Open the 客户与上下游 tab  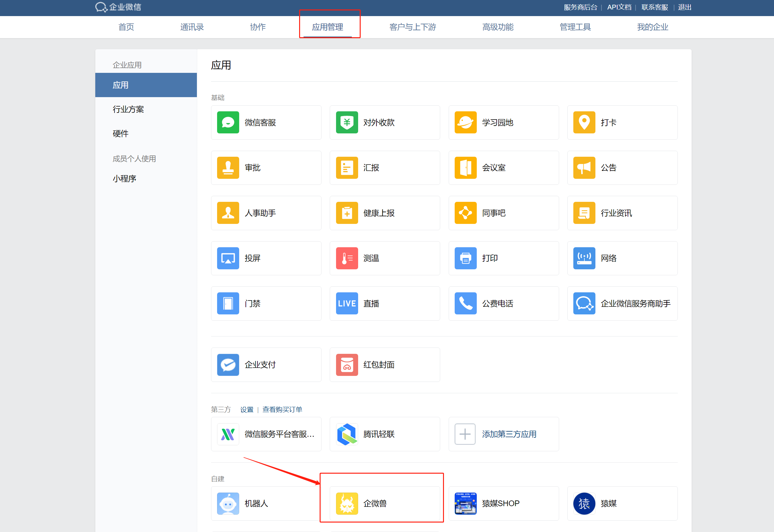pos(412,27)
